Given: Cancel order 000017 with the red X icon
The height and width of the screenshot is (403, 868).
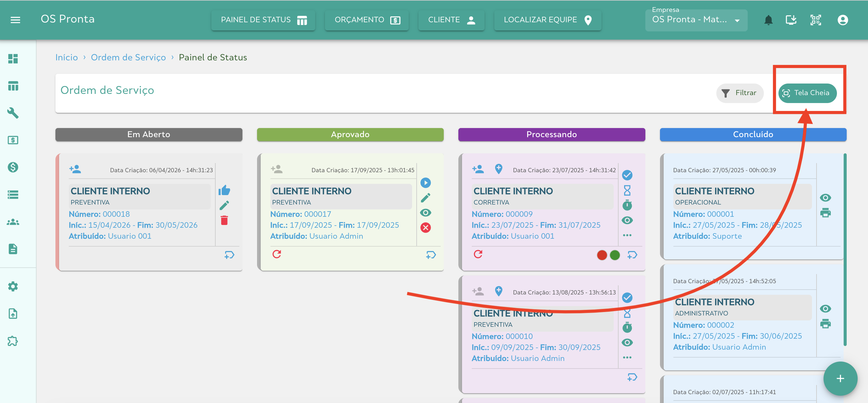Looking at the screenshot, I should coord(425,228).
